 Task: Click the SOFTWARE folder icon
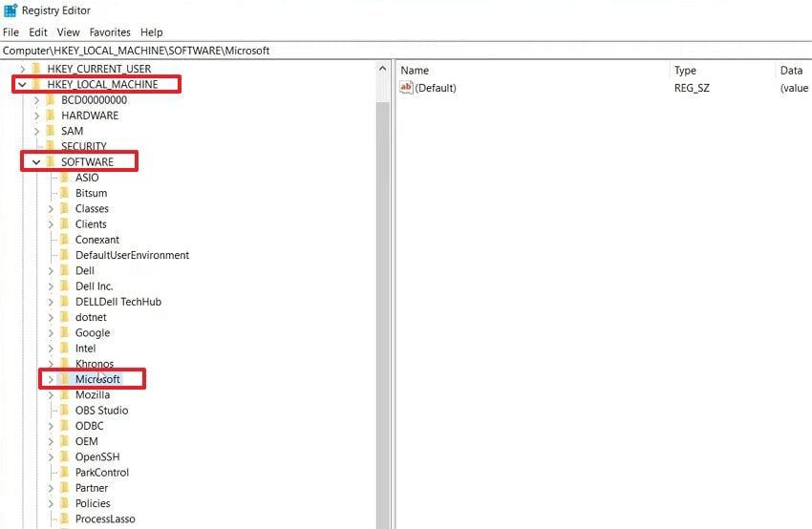(x=51, y=162)
